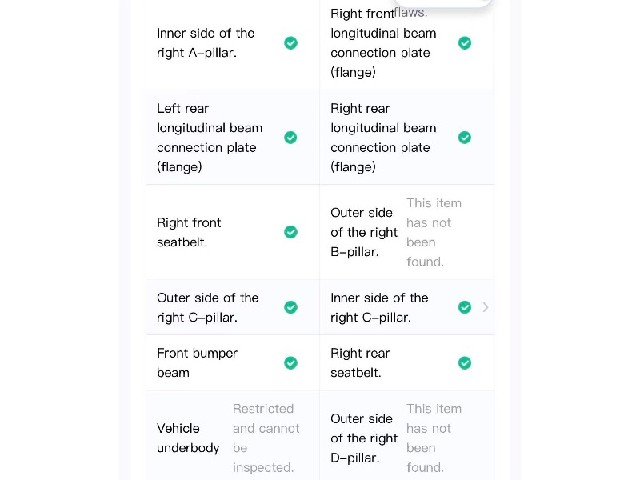Click check icon for outer side right C-pillar
The image size is (640, 480).
(291, 307)
